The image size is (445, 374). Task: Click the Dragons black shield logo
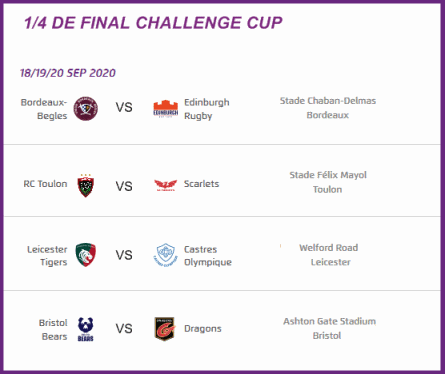click(165, 329)
